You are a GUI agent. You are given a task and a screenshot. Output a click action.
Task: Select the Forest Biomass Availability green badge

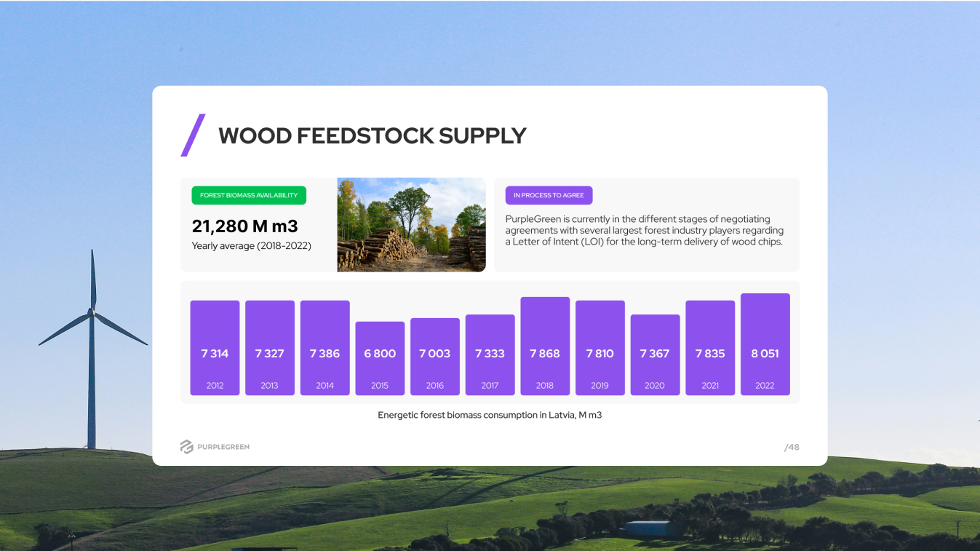[x=249, y=195]
